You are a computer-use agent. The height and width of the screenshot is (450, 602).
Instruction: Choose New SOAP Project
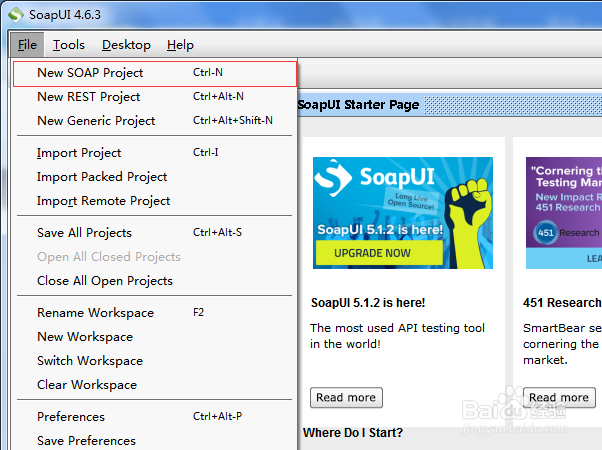(155, 73)
